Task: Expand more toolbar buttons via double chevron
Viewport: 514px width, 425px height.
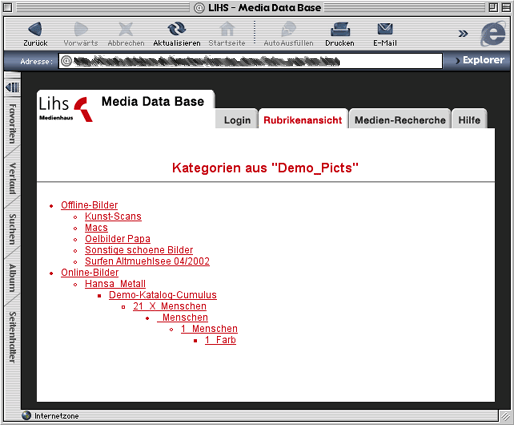Action: (463, 33)
